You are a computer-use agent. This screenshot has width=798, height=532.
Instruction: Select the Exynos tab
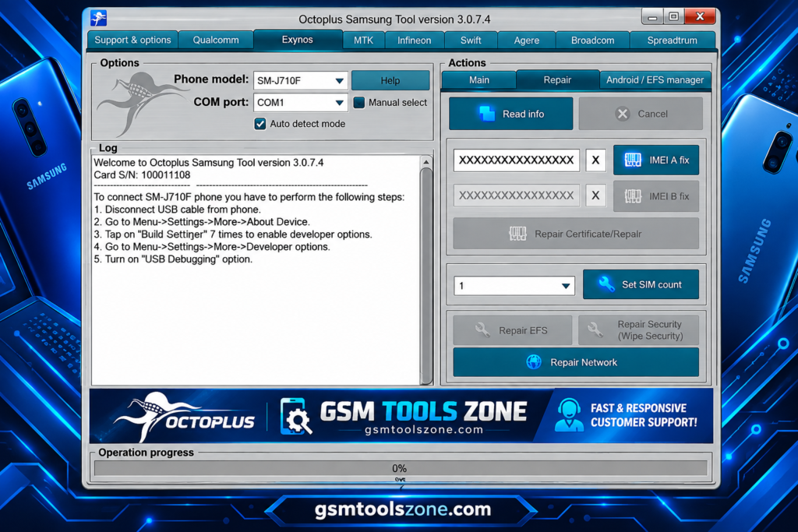[x=298, y=40]
